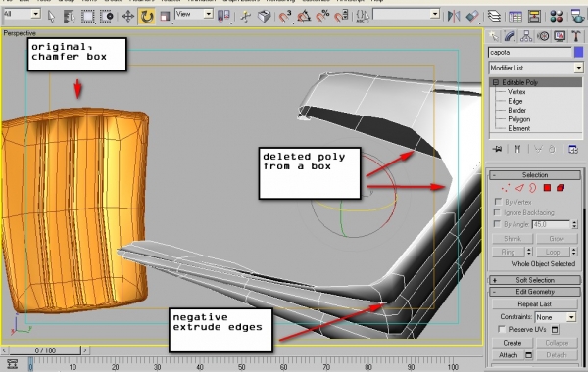The width and height of the screenshot is (588, 372).
Task: Open the Select by Name tool
Action: (70, 16)
